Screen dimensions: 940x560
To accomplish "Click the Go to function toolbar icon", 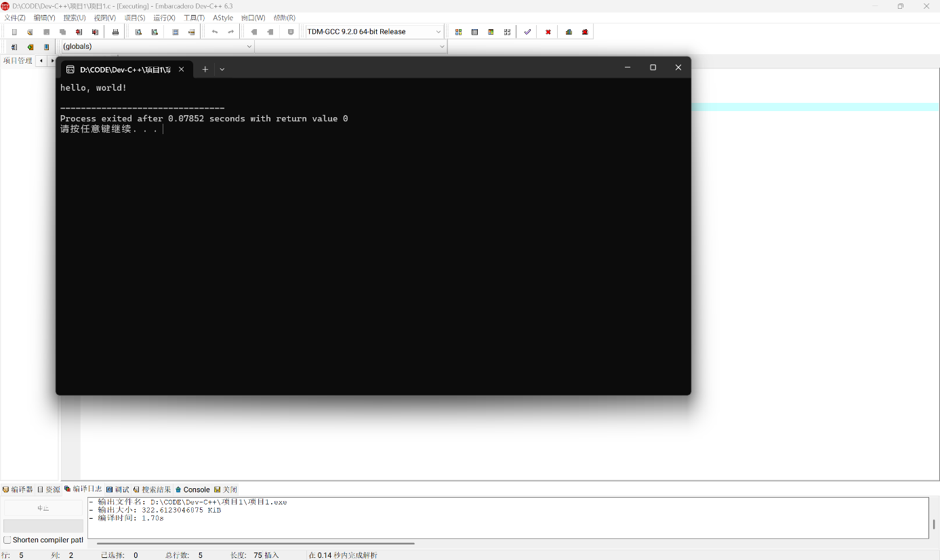I will click(175, 32).
